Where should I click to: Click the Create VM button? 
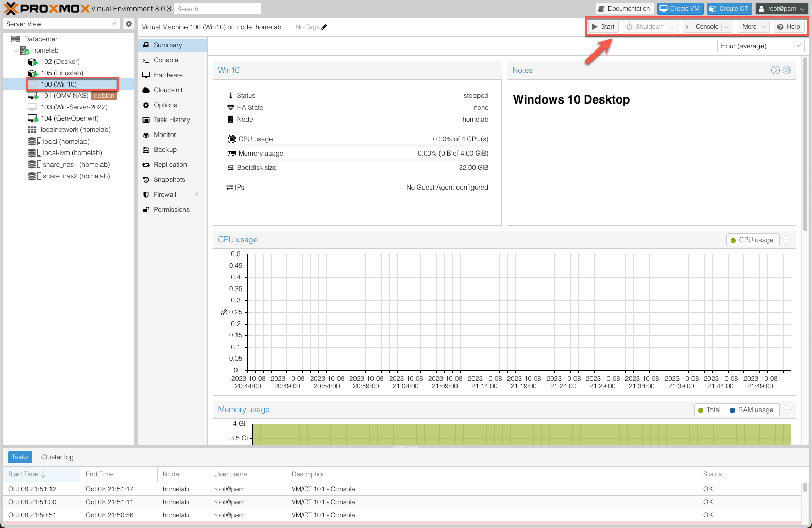[680, 9]
